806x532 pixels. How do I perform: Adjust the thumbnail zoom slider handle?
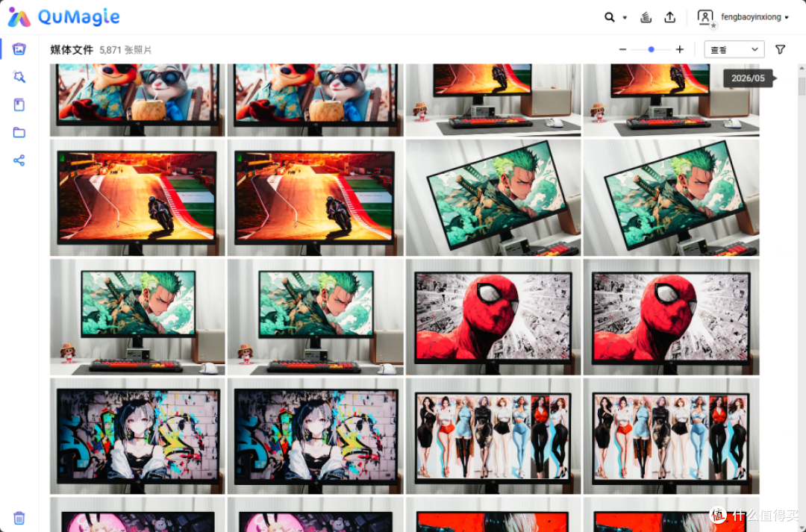point(652,49)
